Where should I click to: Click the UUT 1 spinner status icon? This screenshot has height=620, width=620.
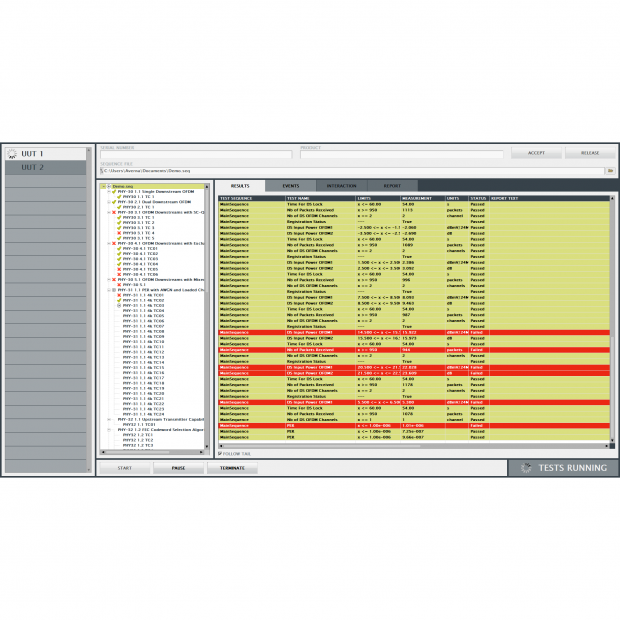click(12, 154)
